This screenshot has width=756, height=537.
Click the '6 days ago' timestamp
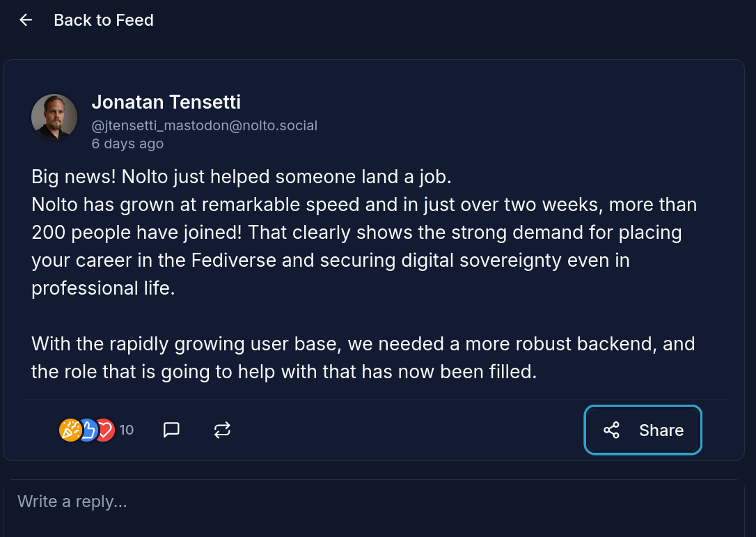[127, 144]
